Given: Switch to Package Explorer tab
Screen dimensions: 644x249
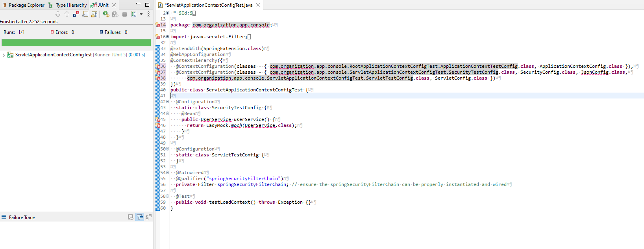Looking at the screenshot, I should tap(24, 5).
